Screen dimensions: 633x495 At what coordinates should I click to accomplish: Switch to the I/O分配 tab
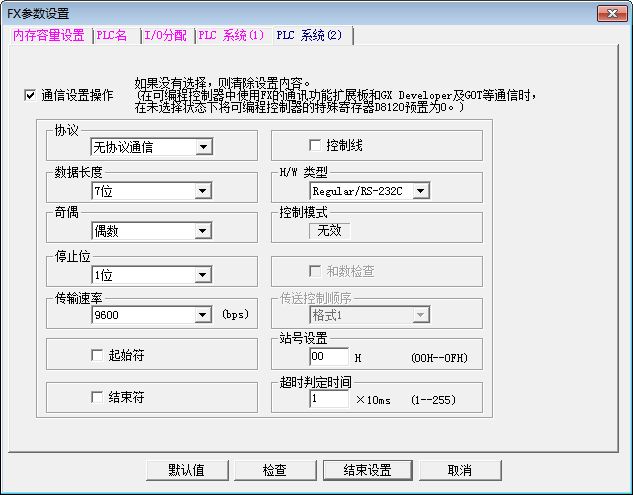[x=166, y=35]
